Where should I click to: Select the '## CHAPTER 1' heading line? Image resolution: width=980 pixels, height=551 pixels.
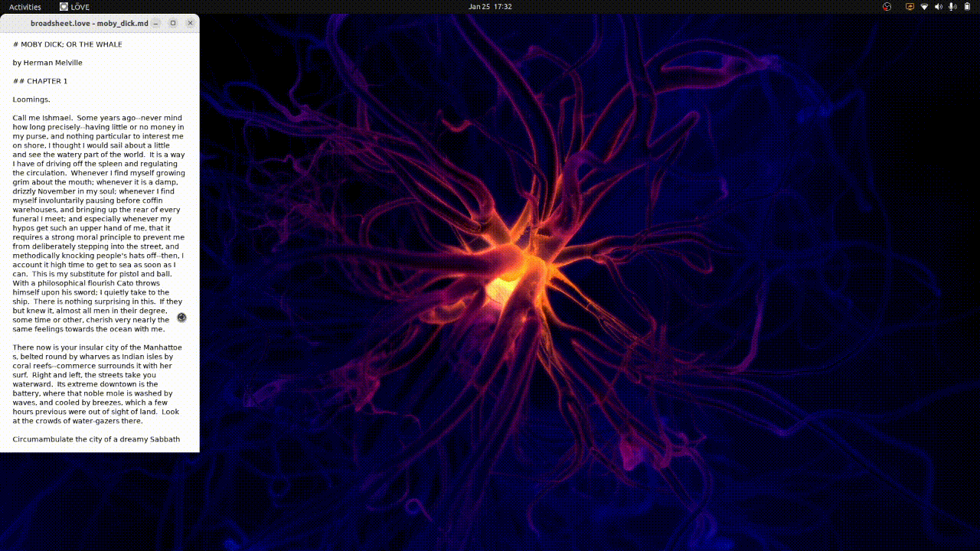tap(40, 81)
